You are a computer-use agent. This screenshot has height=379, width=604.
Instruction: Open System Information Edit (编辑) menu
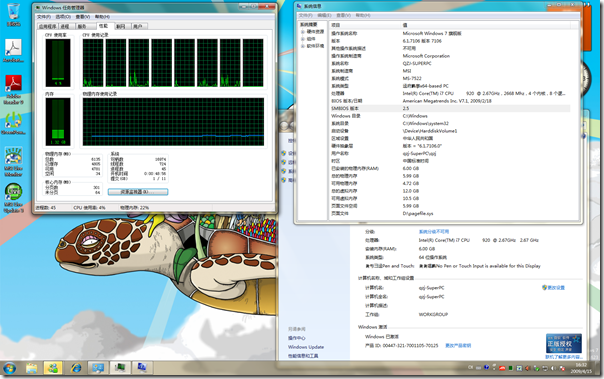324,15
